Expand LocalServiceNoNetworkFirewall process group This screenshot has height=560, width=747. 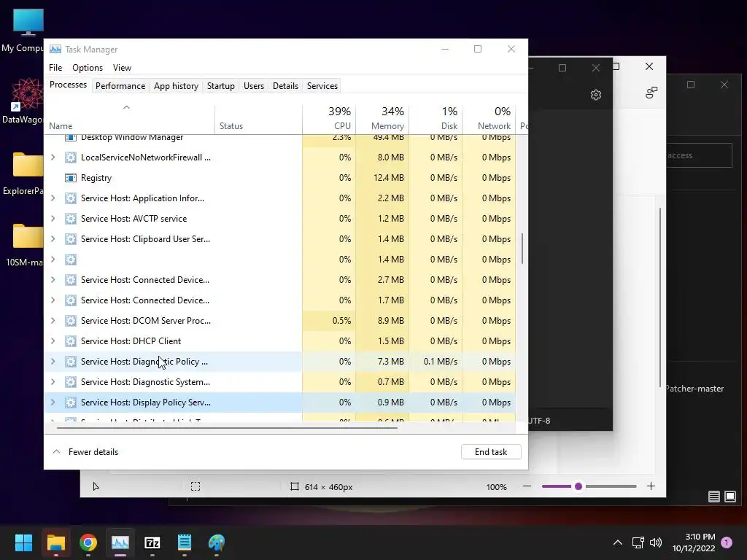53,157
